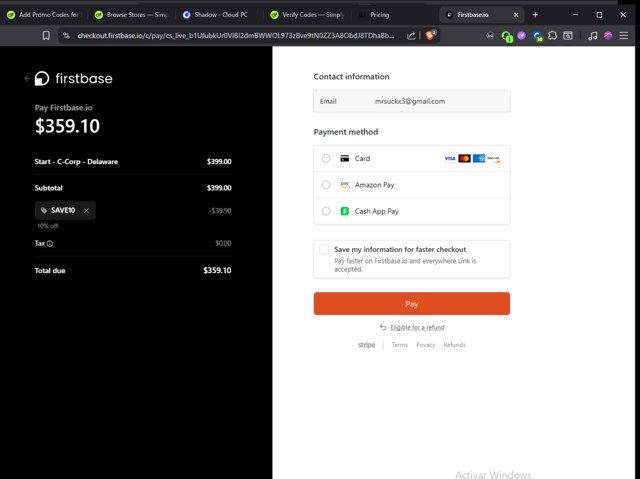Open the pink-purple gradient sphere icon

(608, 35)
